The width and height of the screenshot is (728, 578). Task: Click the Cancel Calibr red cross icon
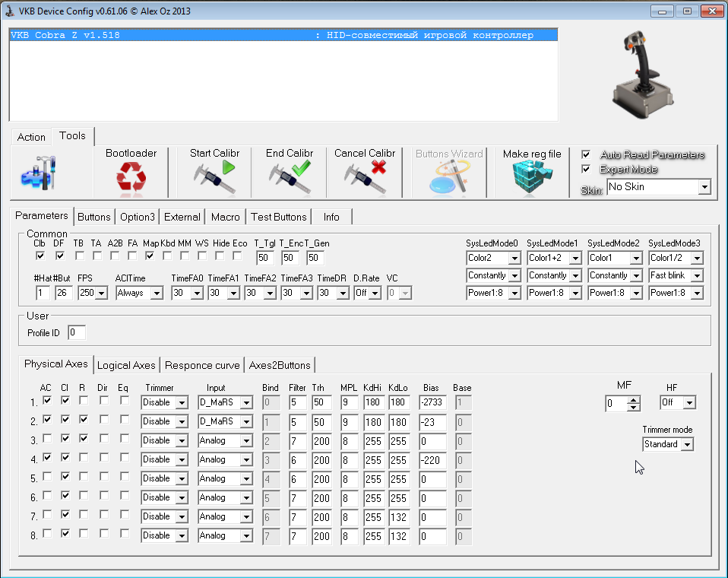[x=365, y=178]
